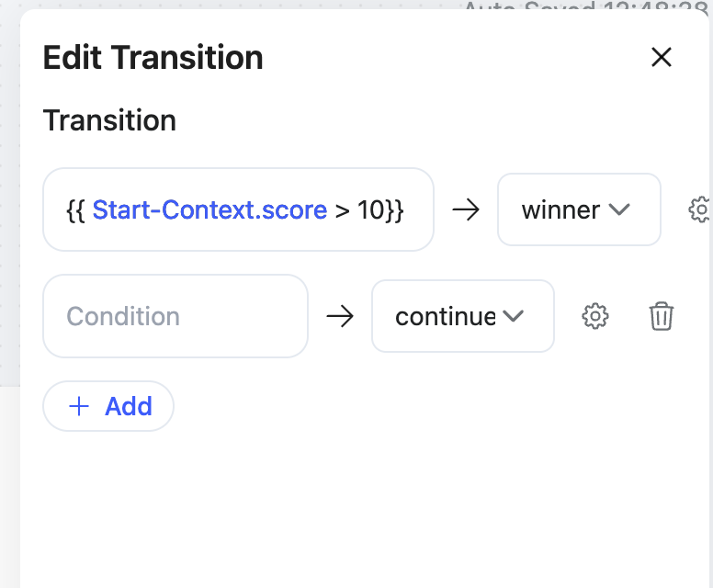Focus the empty Condition field
The width and height of the screenshot is (713, 588).
pyautogui.click(x=175, y=317)
